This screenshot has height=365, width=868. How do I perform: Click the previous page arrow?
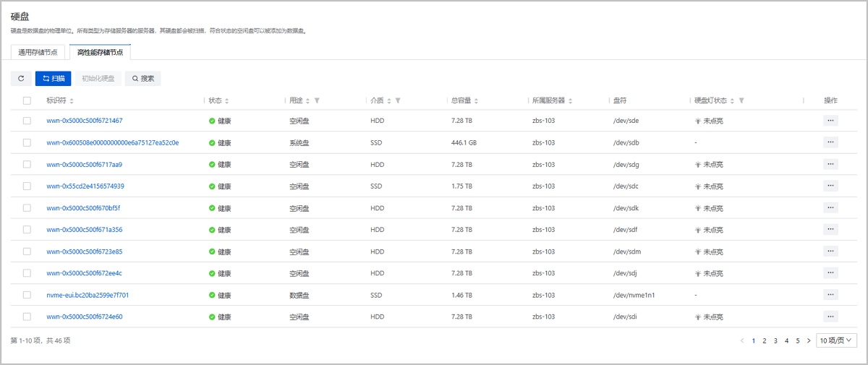(x=742, y=340)
